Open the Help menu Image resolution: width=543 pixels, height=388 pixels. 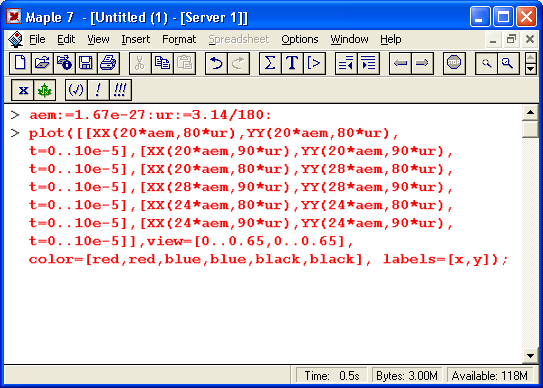pyautogui.click(x=391, y=39)
